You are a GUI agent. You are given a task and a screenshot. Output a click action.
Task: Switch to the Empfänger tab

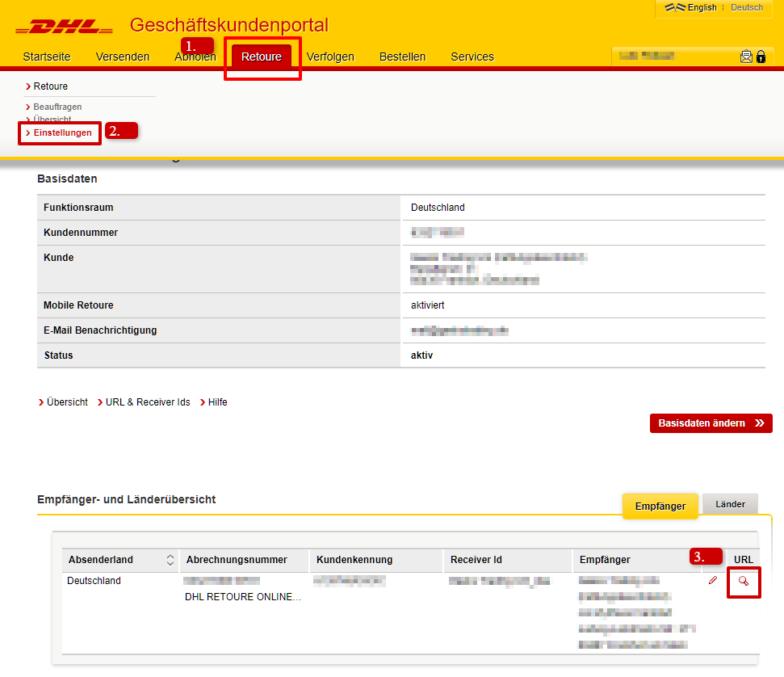[x=660, y=506]
